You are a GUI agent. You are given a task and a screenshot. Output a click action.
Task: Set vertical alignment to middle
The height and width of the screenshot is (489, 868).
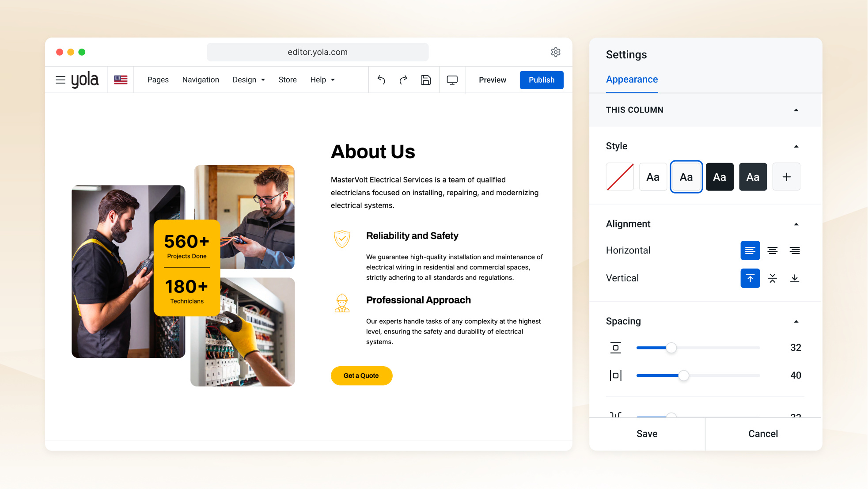click(773, 278)
